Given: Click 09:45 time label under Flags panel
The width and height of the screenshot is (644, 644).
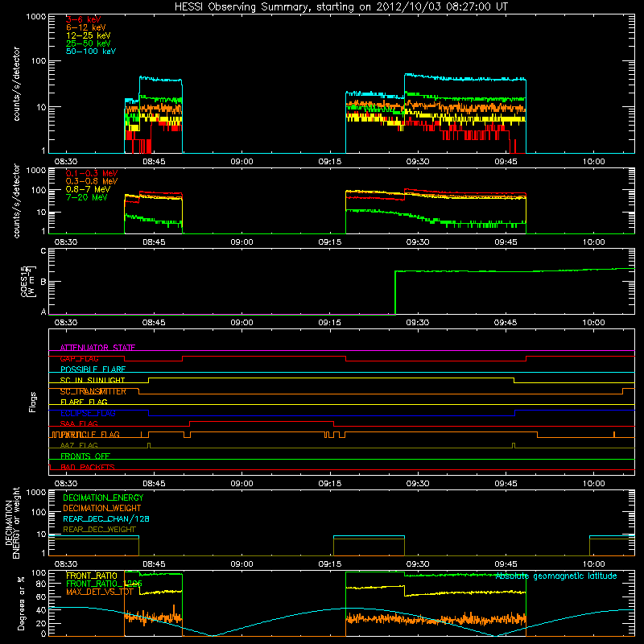Looking at the screenshot, I should 506,484.
